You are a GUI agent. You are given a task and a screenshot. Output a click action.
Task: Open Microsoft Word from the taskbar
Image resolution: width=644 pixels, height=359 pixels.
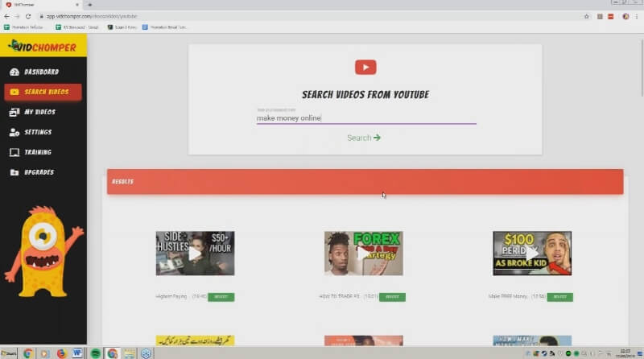[77, 353]
